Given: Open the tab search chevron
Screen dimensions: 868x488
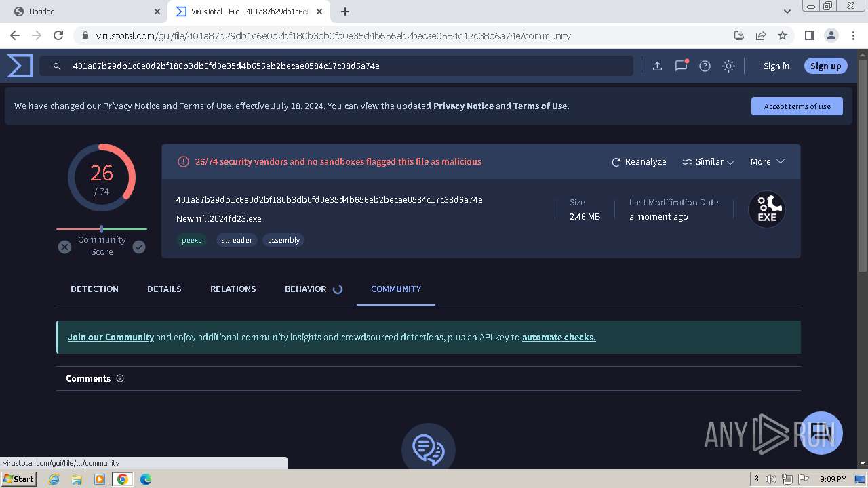Looking at the screenshot, I should coord(787,12).
